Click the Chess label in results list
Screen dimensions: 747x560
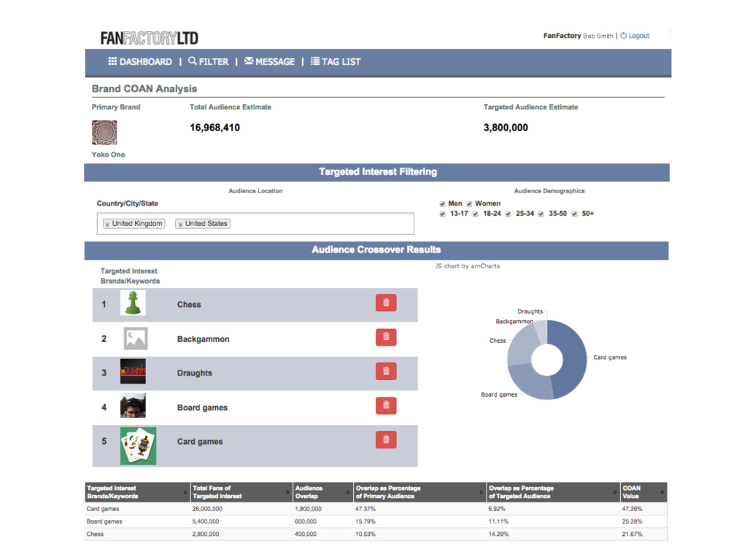click(x=189, y=305)
